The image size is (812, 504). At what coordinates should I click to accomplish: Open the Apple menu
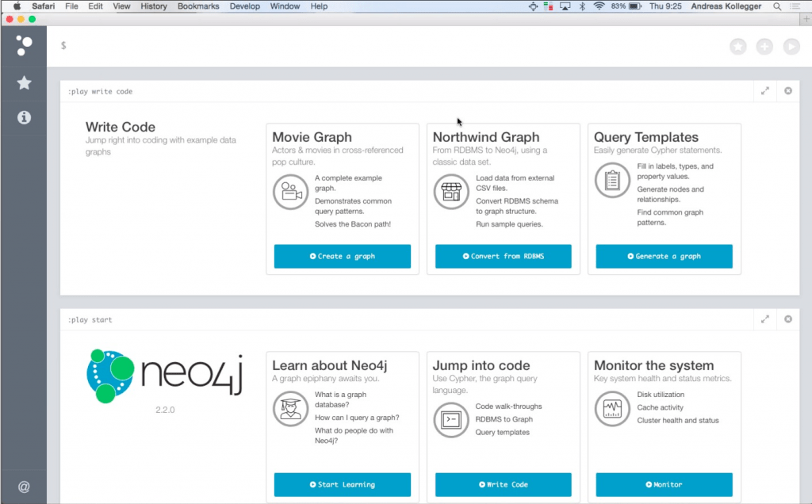(x=17, y=6)
